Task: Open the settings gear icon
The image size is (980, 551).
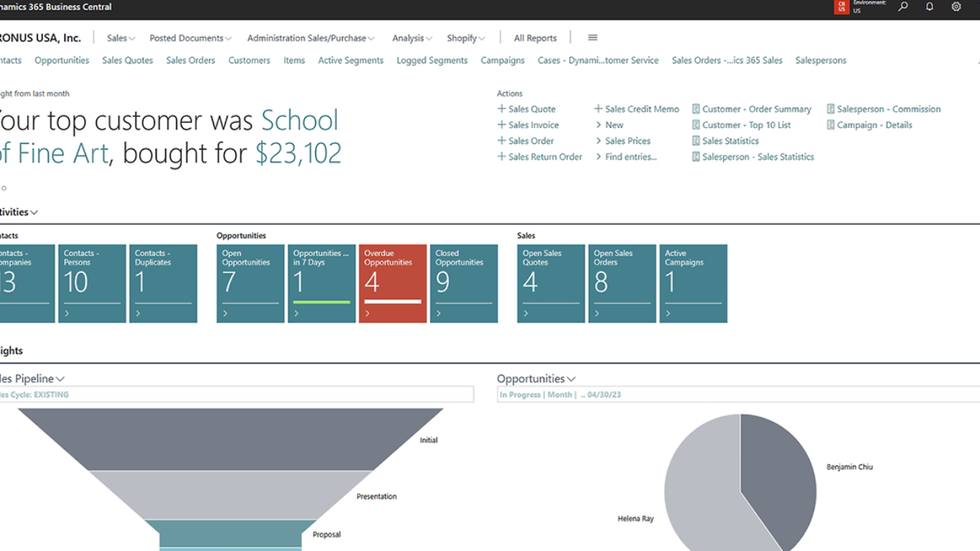Action: tap(956, 7)
